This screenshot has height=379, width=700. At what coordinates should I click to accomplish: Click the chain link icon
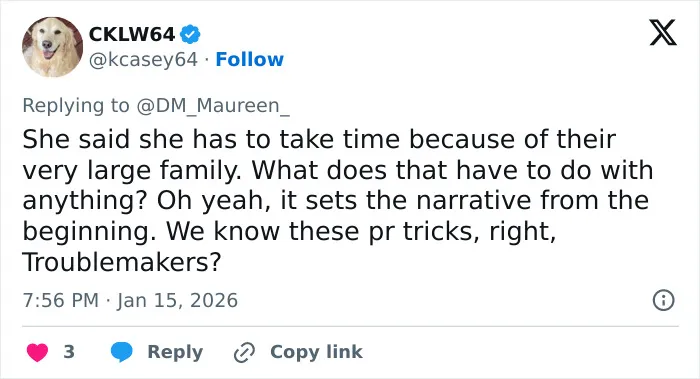click(244, 352)
